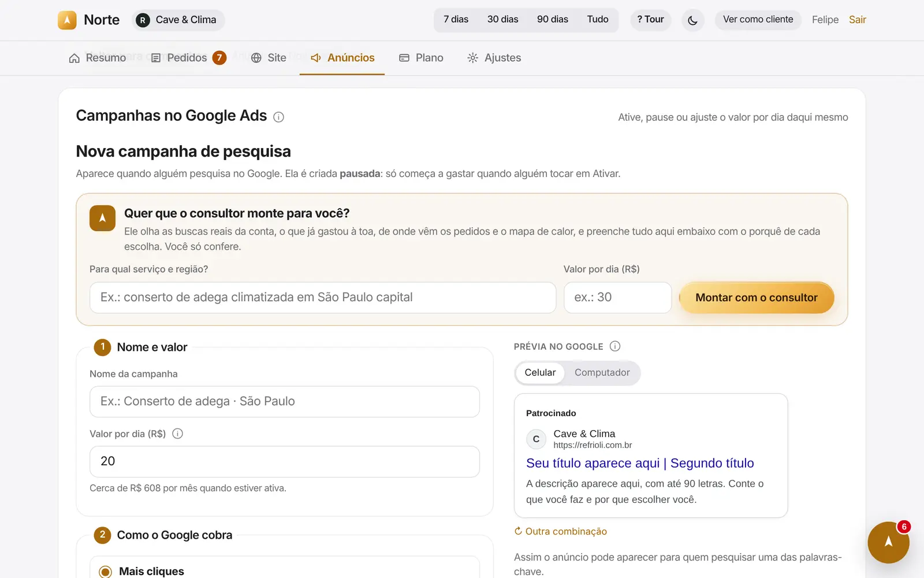Open the Cave & Clima account chip
This screenshot has height=578, width=924.
pos(178,20)
